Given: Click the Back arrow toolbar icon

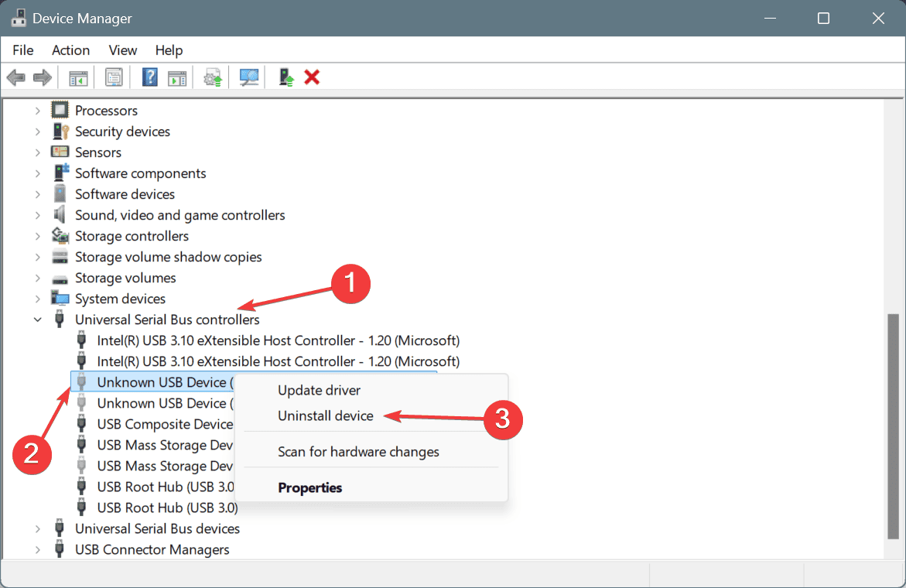Looking at the screenshot, I should click(x=15, y=77).
